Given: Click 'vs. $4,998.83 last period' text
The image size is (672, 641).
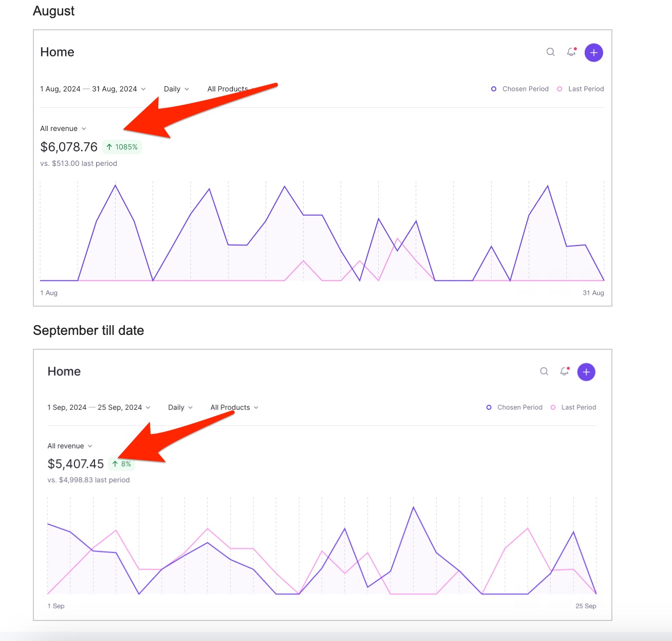Looking at the screenshot, I should tap(88, 480).
